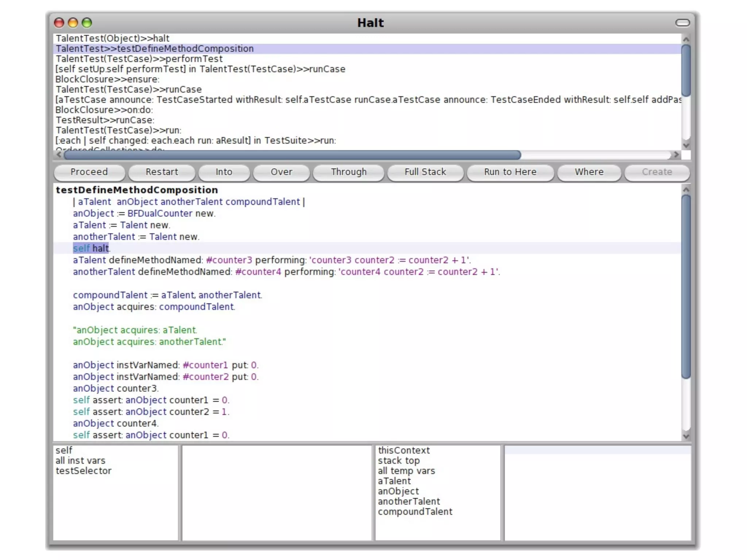The width and height of the screenshot is (747, 560).
Task: Click the stack list horizontal scrollbar thumb
Action: pyautogui.click(x=292, y=155)
